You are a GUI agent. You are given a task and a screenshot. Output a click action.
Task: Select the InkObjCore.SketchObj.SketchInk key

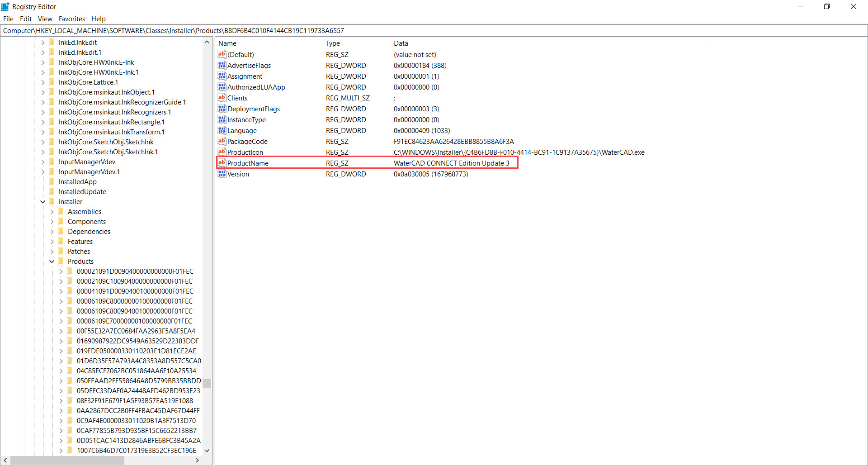[x=106, y=142]
